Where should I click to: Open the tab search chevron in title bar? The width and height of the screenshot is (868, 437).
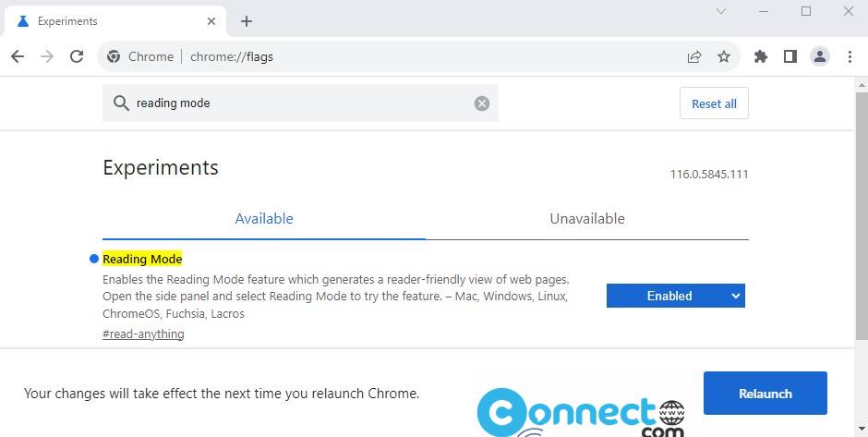click(721, 11)
